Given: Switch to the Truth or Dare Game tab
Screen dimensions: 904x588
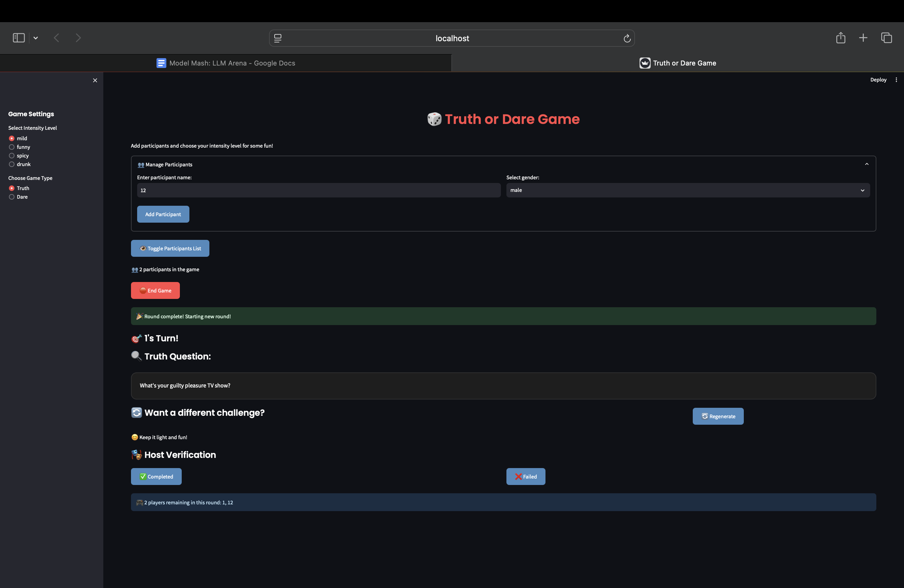Looking at the screenshot, I should click(x=684, y=63).
